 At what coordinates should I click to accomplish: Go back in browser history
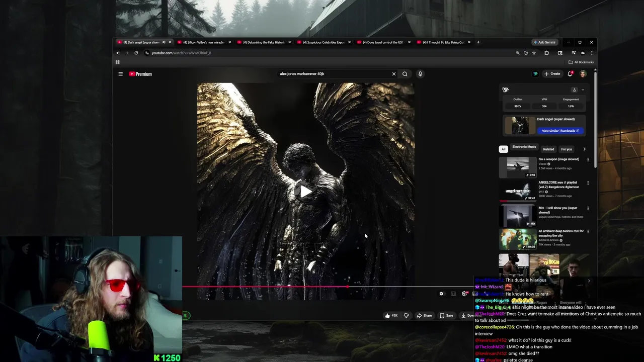(x=118, y=53)
